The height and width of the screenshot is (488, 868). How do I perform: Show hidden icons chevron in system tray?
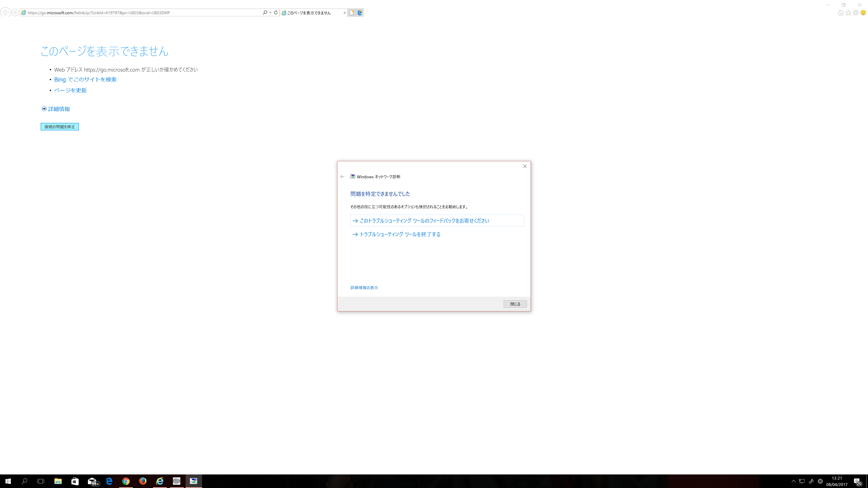point(794,481)
